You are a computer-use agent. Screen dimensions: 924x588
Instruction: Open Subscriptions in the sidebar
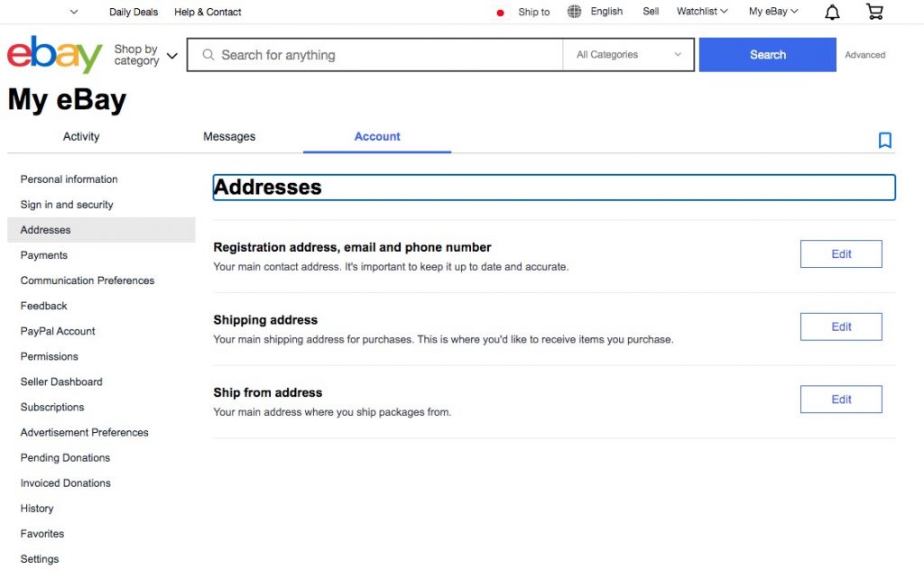pos(51,407)
